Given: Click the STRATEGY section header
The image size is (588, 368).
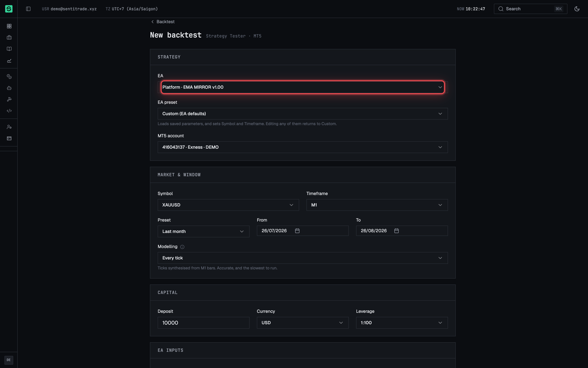Looking at the screenshot, I should click(x=169, y=57).
